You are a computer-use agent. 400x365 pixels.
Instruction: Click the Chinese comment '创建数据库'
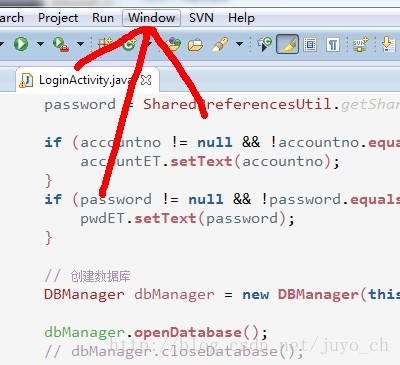100,276
